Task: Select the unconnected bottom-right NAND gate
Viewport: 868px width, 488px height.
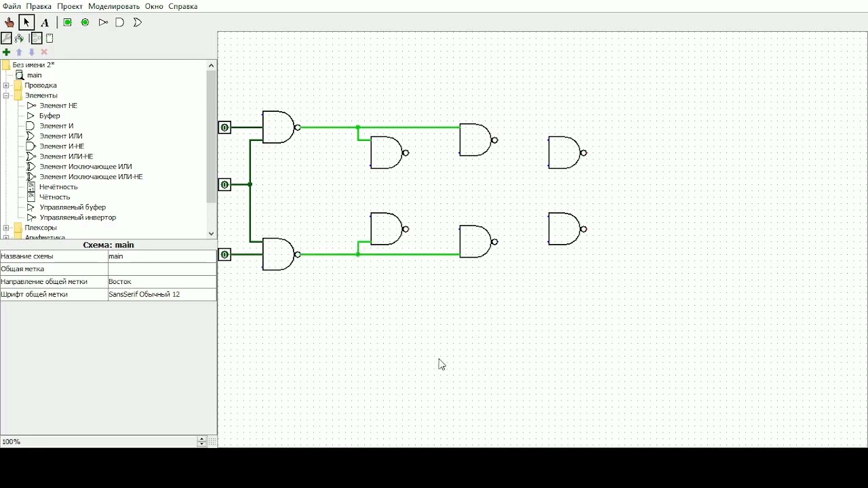Action: 565,229
